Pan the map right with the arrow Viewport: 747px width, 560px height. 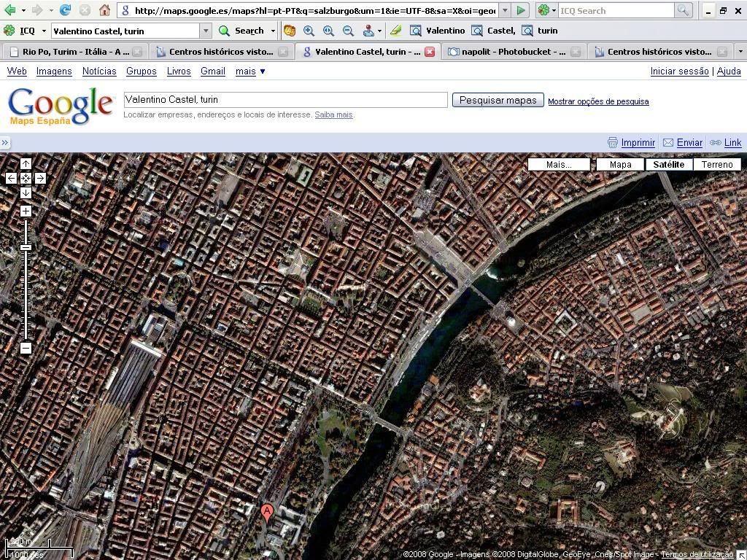coord(40,178)
